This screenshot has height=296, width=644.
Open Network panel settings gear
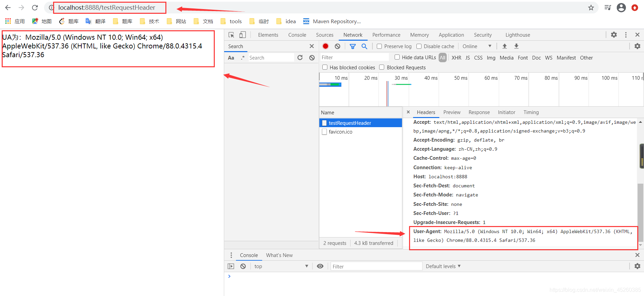(x=637, y=46)
